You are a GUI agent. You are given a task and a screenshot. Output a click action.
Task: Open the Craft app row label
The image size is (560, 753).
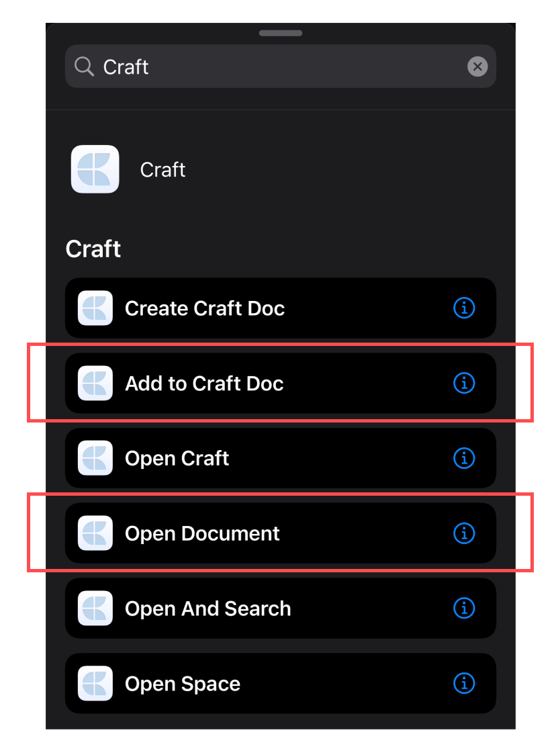click(x=162, y=169)
